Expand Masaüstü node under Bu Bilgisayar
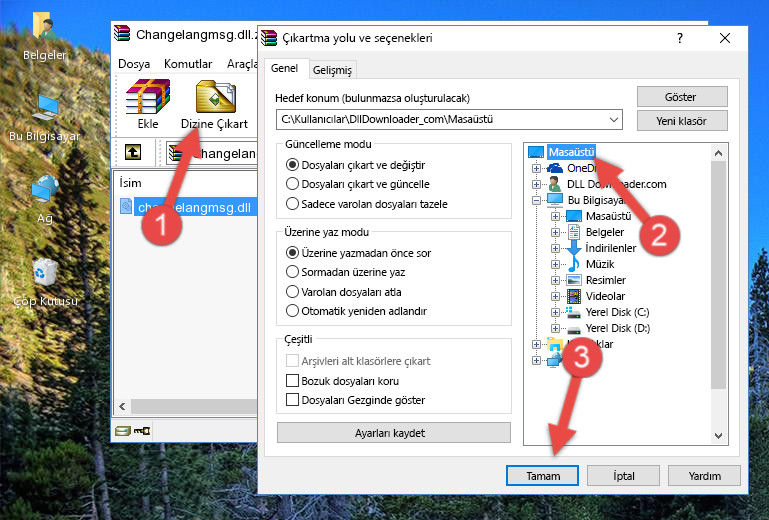This screenshot has width=769, height=520. (x=555, y=216)
